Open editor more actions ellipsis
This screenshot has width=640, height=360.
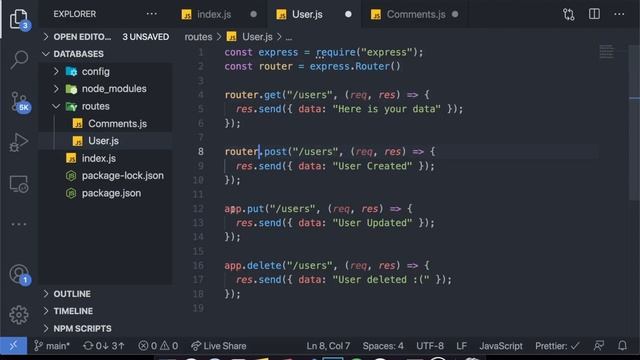pos(619,14)
